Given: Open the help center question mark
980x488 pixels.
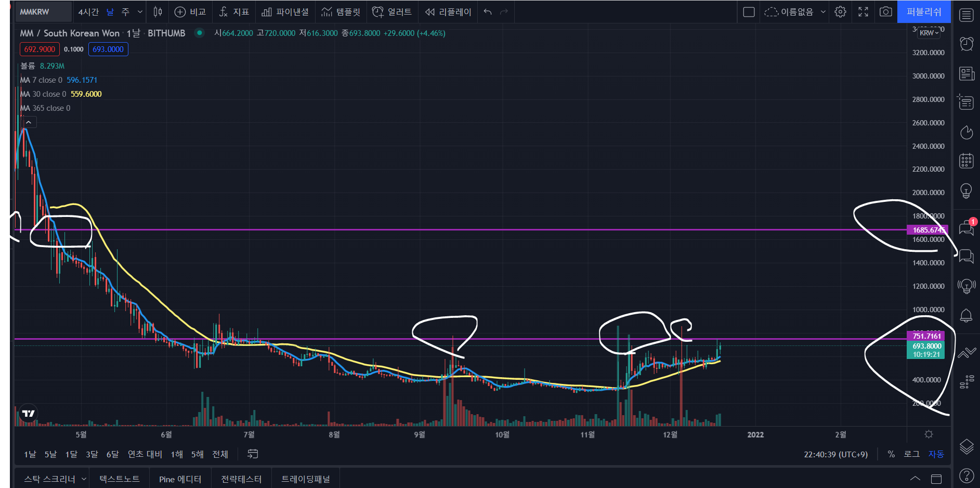Looking at the screenshot, I should (966, 476).
